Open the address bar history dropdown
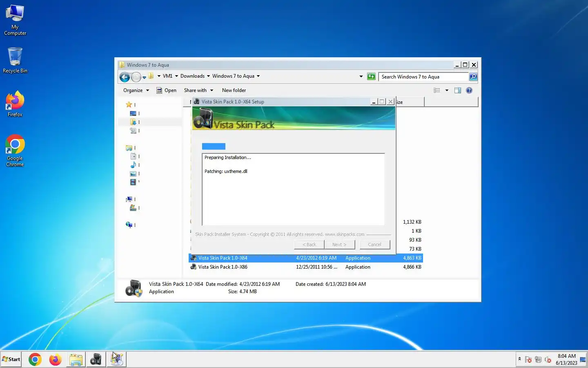This screenshot has width=588, height=368. [361, 76]
